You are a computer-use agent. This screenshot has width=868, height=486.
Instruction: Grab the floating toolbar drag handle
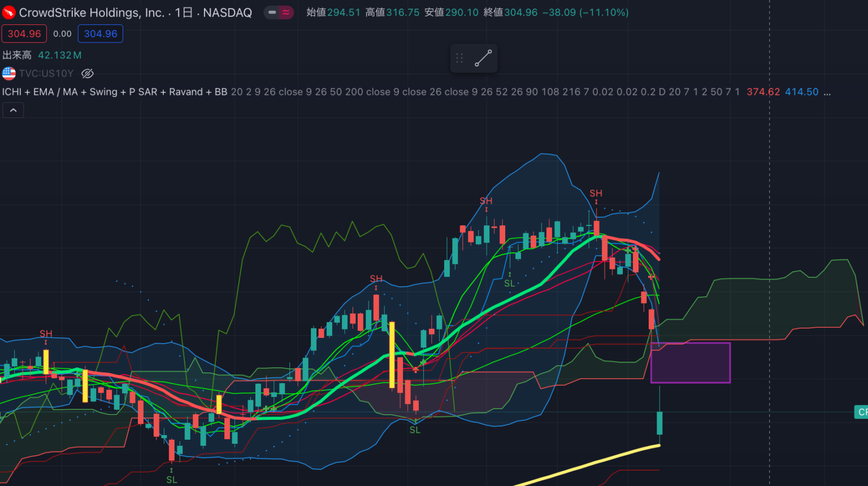tap(459, 58)
